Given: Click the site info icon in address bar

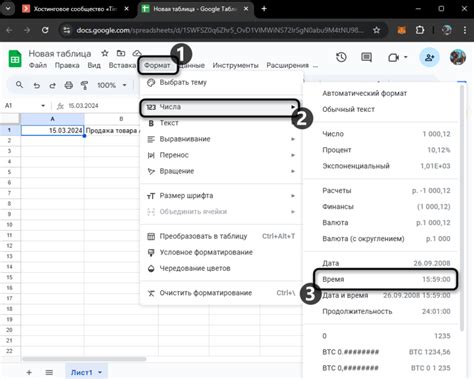Looking at the screenshot, I should point(67,30).
